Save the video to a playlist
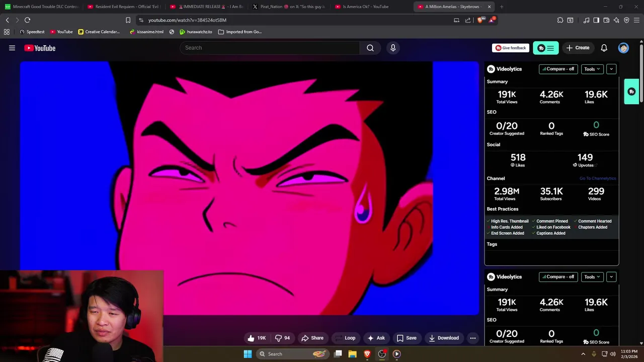This screenshot has width=644, height=362. tap(407, 338)
